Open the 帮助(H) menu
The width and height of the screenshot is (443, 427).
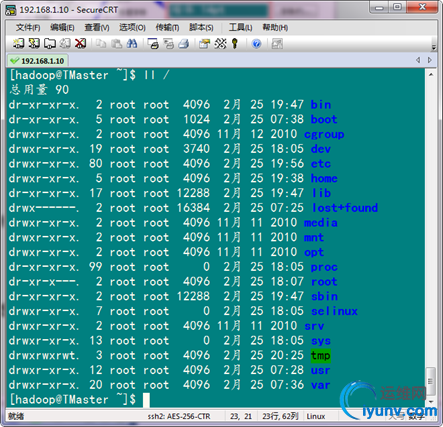(275, 27)
